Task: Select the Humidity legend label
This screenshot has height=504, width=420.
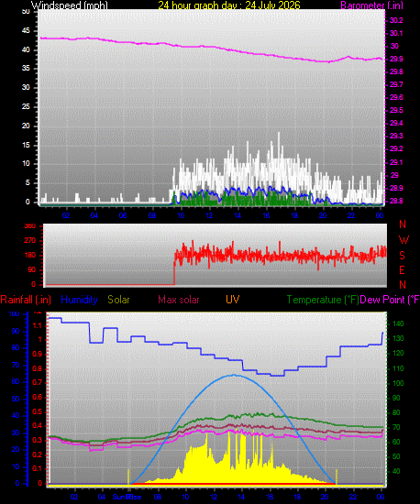Action: 79,300
